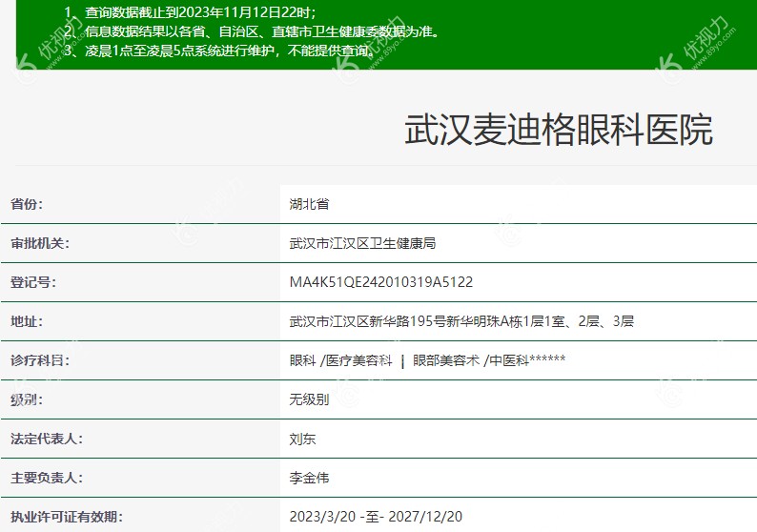Select the notice line about 凌晨1点至凌晨5点系统维护
Viewport: 757px width, 532px height.
pos(219,51)
